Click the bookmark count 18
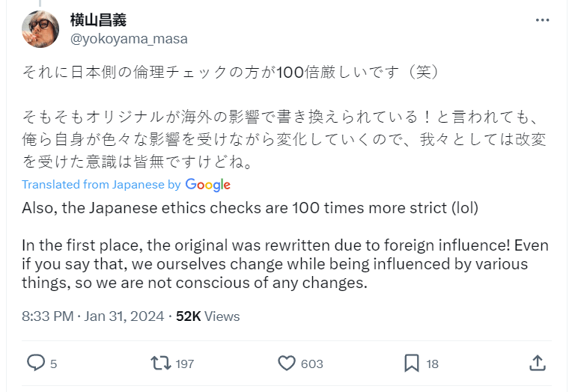Screen dimensions: 572x392 pyautogui.click(x=432, y=364)
